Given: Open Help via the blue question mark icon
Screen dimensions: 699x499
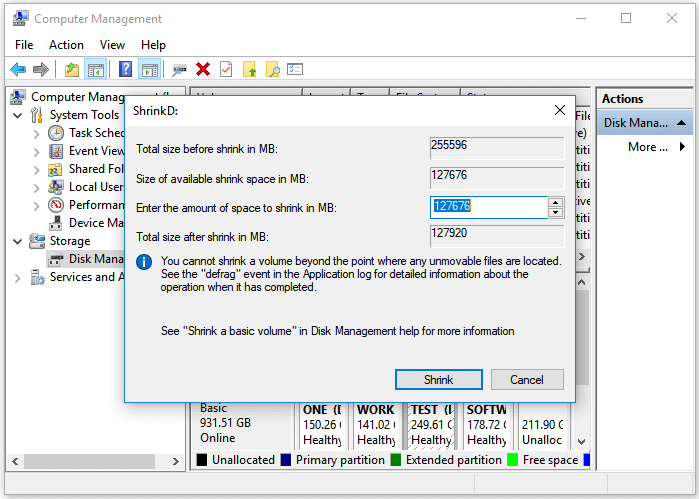Looking at the screenshot, I should click(125, 69).
